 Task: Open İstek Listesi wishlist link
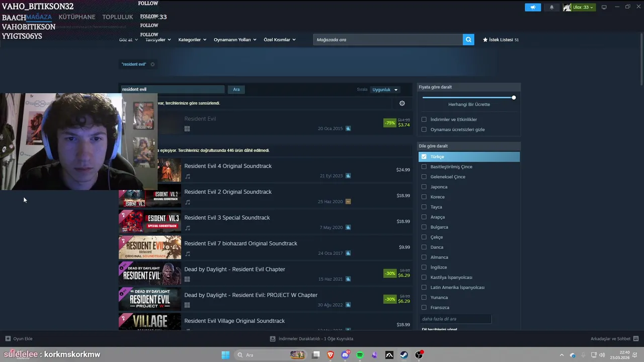501,40
